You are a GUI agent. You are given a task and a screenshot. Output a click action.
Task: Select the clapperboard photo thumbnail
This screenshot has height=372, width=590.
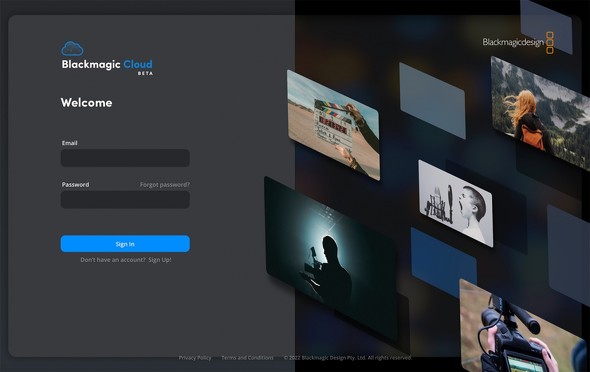click(x=333, y=125)
